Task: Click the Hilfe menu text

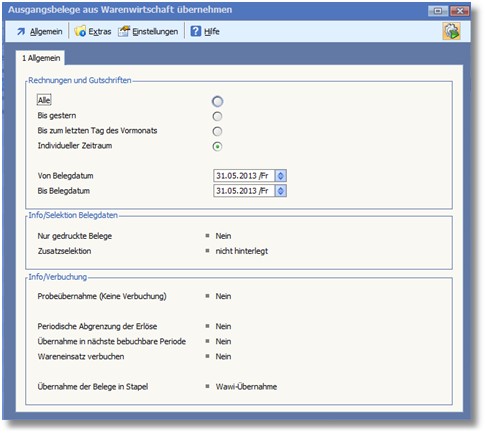Action: tap(212, 32)
